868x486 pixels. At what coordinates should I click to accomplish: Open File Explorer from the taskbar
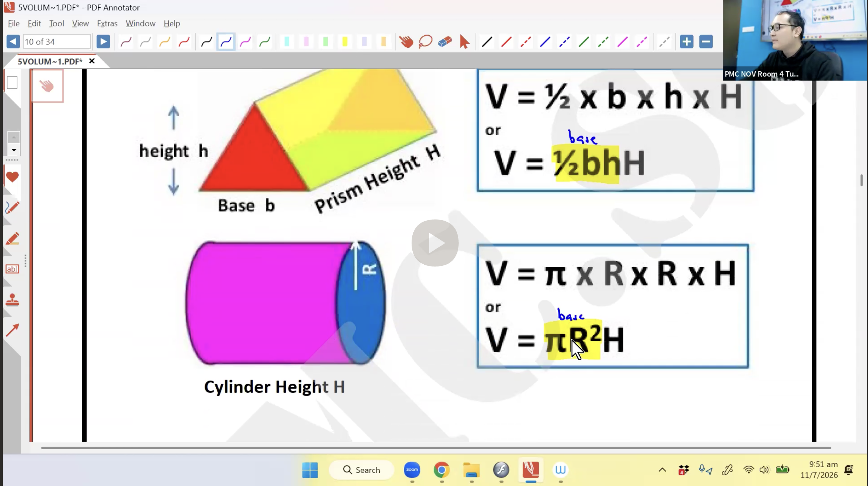[x=471, y=470]
